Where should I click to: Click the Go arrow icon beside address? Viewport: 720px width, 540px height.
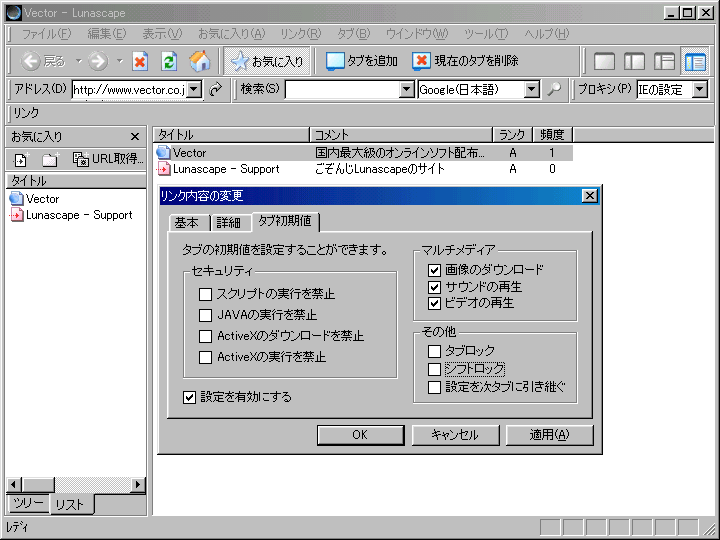(x=215, y=89)
